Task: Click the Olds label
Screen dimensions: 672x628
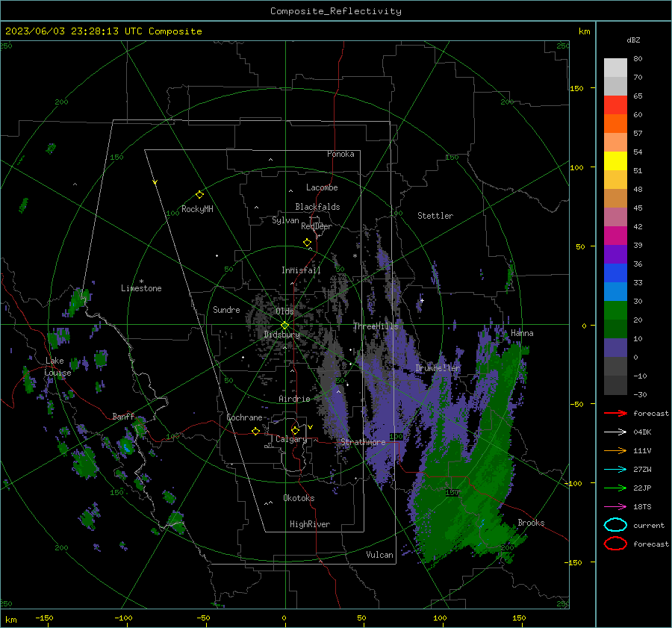Action: coord(284,311)
